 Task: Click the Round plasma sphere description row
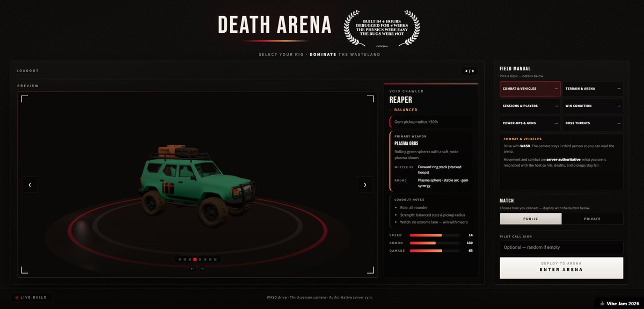click(433, 182)
